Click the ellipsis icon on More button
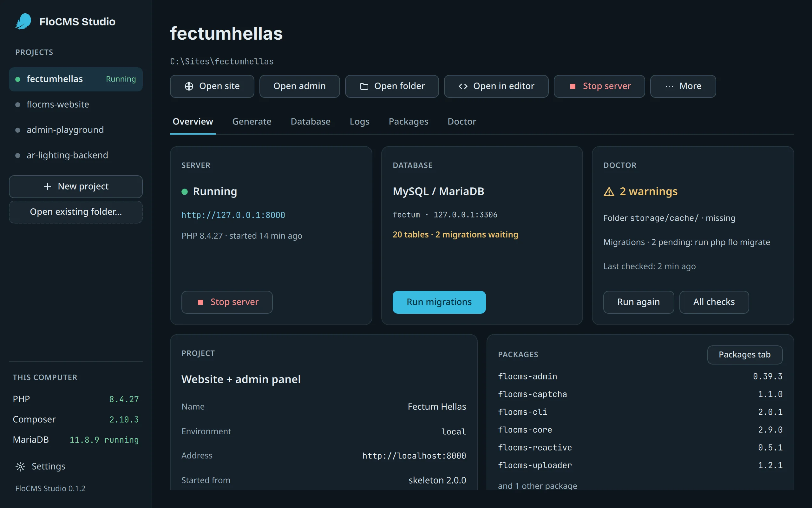Viewport: 812px width, 508px height. pos(669,86)
